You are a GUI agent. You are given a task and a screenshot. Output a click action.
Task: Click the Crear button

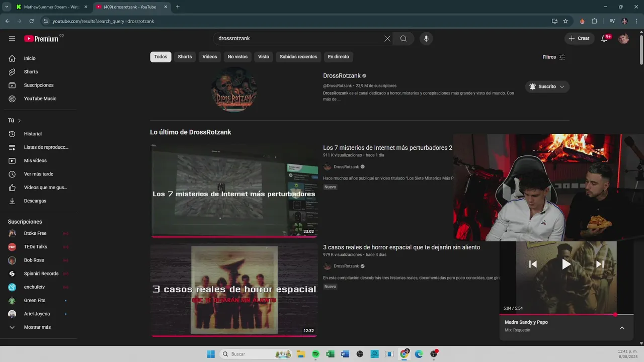[x=579, y=39]
